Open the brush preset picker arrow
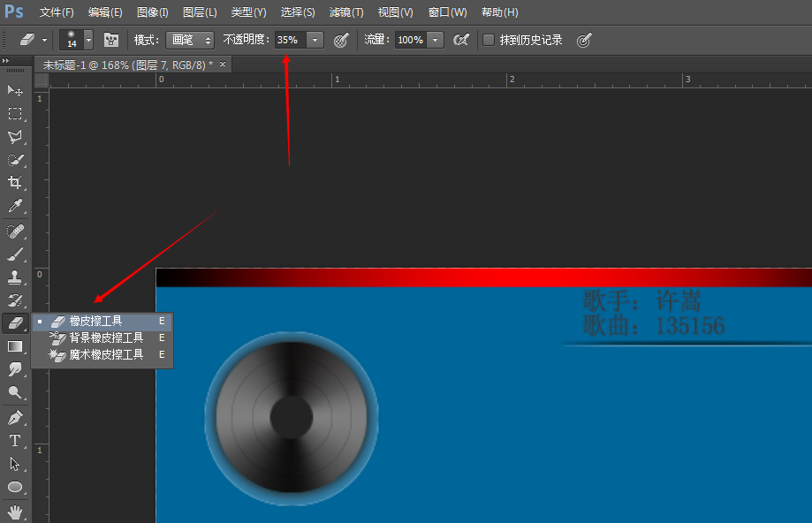Viewport: 812px width, 523px height. click(88, 40)
